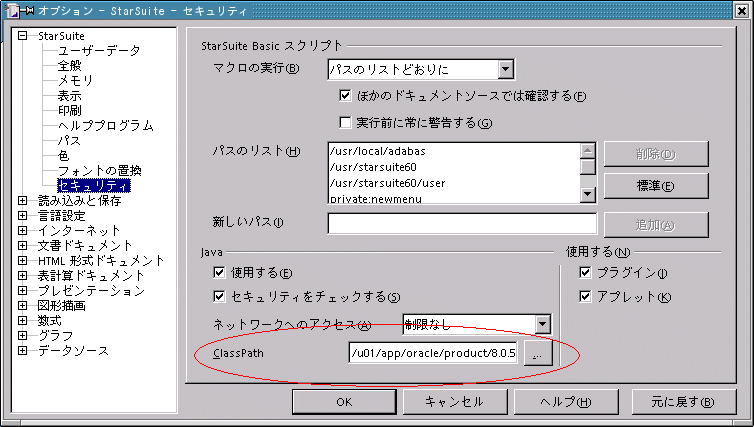Toggle アプレット checkbox

[585, 296]
